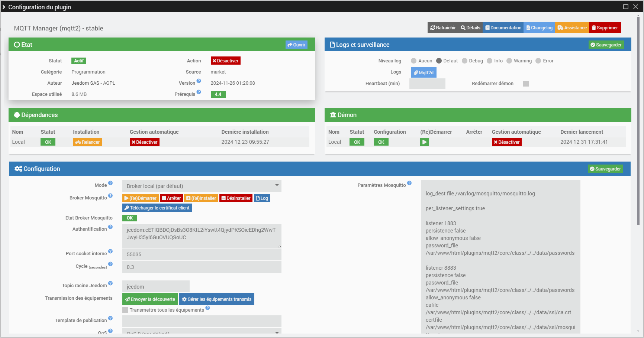The width and height of the screenshot is (644, 338).
Task: Click (Re)Démarrer Mosquitto broker
Action: coord(141,198)
